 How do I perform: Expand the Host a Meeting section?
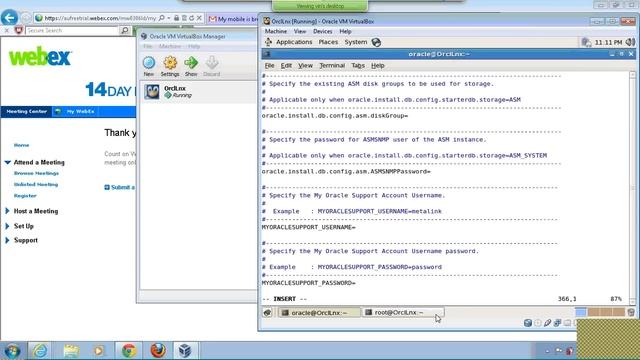[7, 211]
